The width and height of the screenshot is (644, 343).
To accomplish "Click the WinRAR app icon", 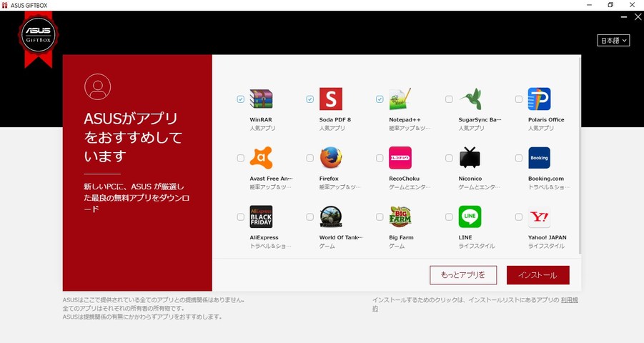I will pyautogui.click(x=261, y=99).
